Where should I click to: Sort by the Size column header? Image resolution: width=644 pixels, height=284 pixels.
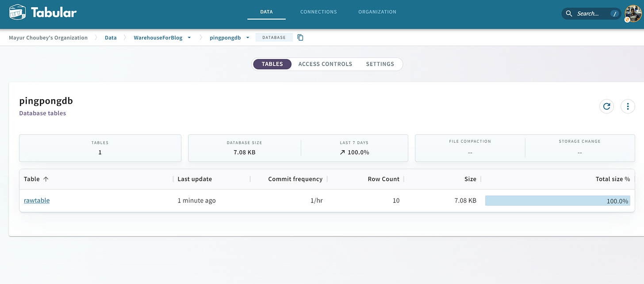click(x=470, y=179)
